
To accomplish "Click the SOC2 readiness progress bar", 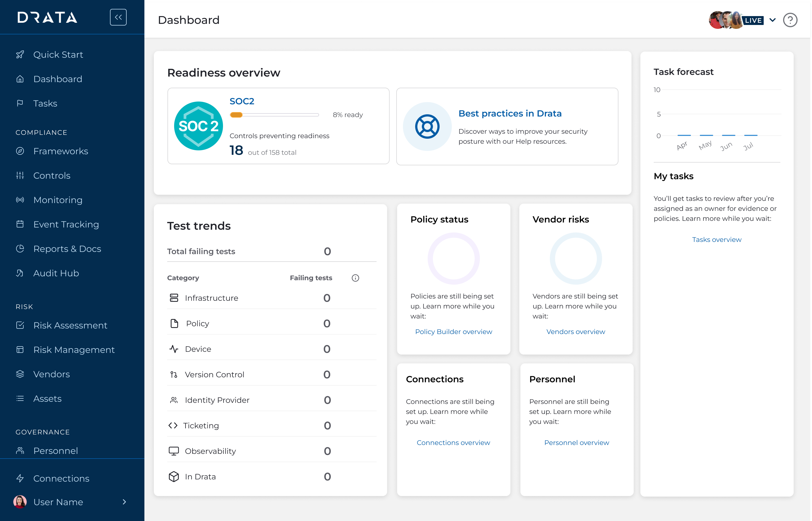I will [274, 115].
